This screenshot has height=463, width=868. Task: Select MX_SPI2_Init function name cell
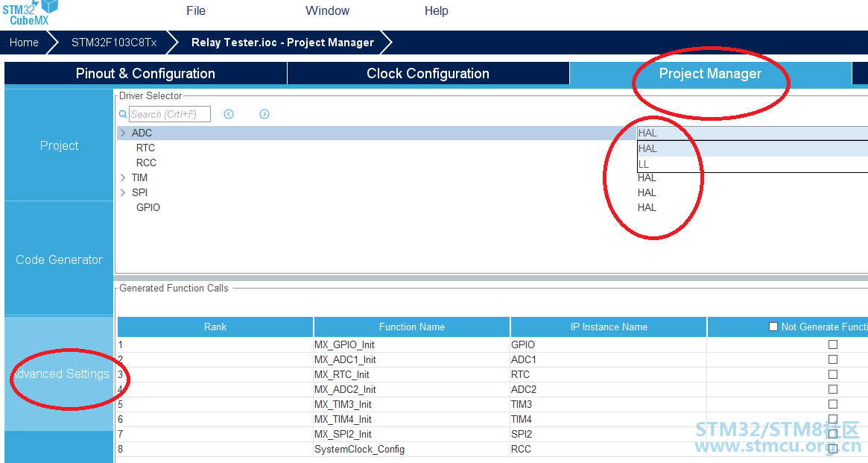411,434
